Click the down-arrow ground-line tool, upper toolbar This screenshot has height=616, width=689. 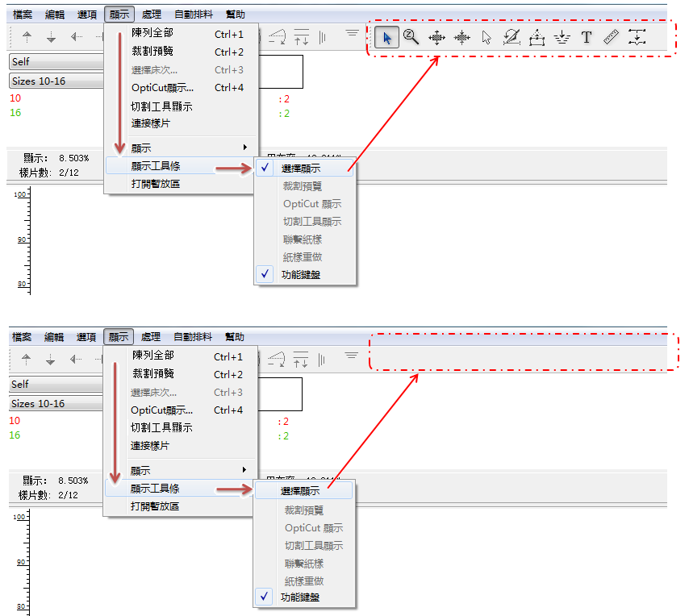[x=562, y=38]
